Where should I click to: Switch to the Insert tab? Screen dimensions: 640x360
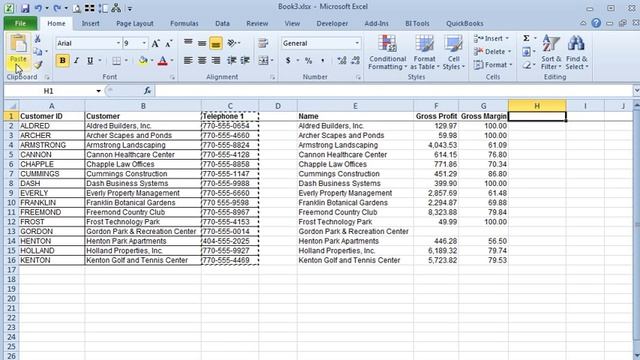click(90, 24)
